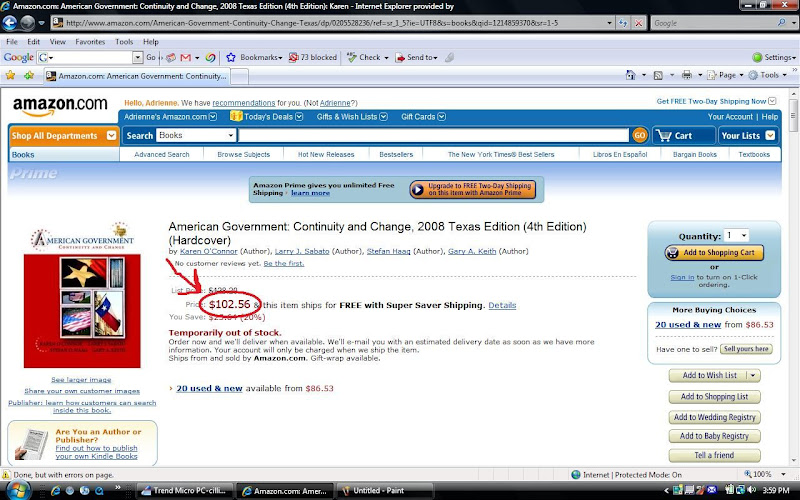Expand the Google toolbar search box dropdown
The image size is (800, 500).
tap(137, 58)
